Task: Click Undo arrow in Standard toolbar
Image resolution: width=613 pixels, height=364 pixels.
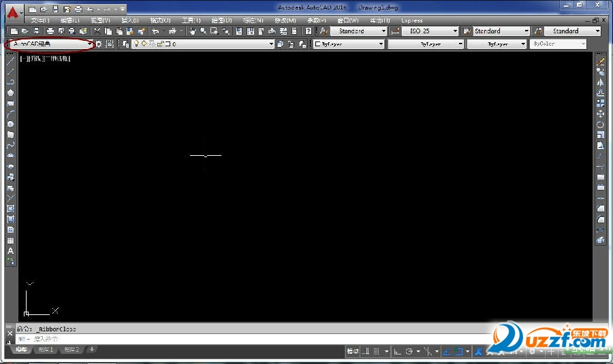Action: (155, 31)
